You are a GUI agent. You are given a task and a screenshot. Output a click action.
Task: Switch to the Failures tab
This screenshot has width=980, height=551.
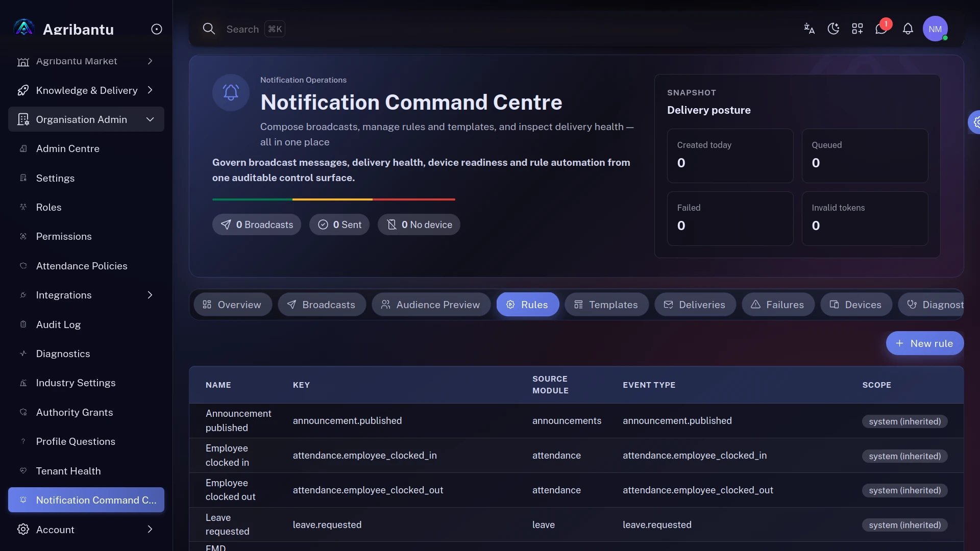(778, 305)
